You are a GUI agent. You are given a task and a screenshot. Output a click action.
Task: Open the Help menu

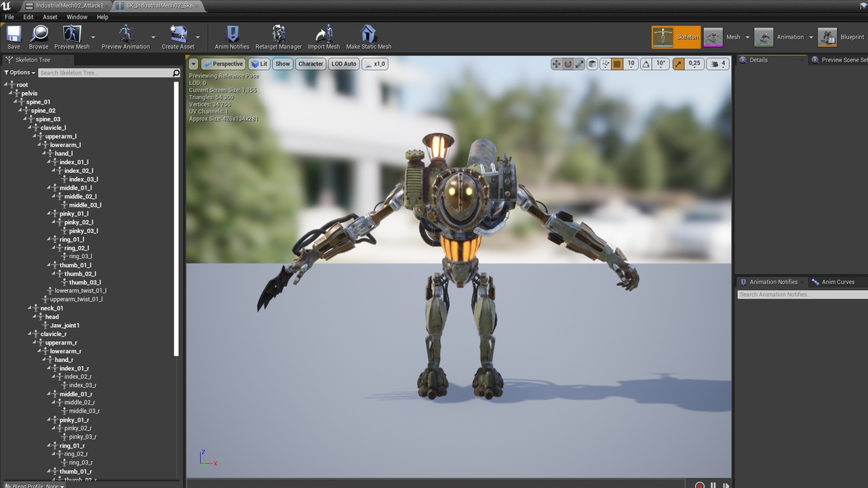102,17
